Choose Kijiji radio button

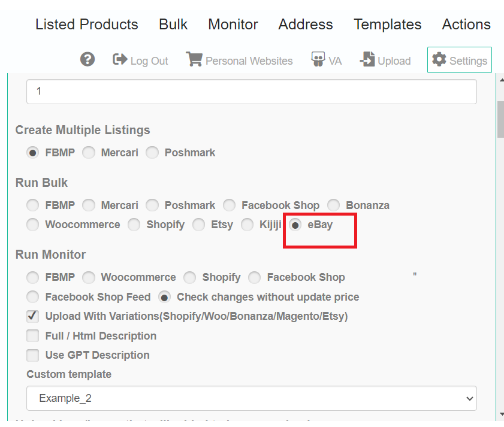pos(247,225)
